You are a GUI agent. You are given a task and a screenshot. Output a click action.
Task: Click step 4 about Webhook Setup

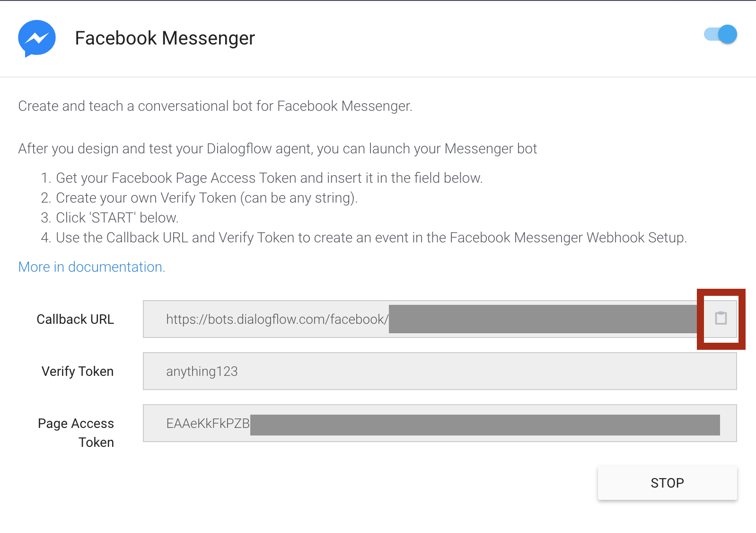pos(371,238)
